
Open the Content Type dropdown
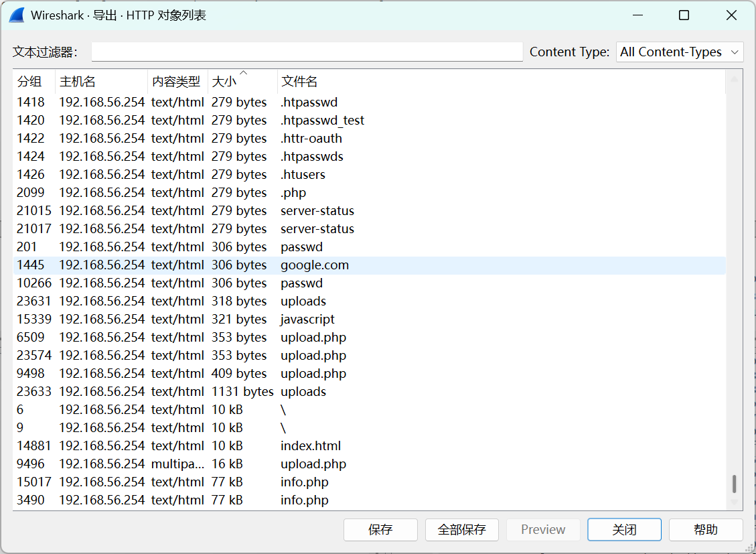click(x=679, y=52)
